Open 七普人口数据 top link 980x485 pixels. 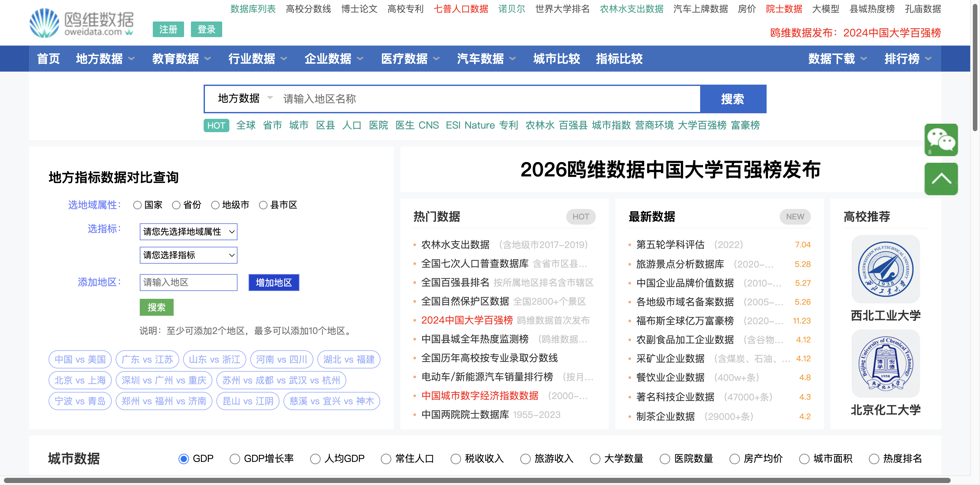(461, 9)
